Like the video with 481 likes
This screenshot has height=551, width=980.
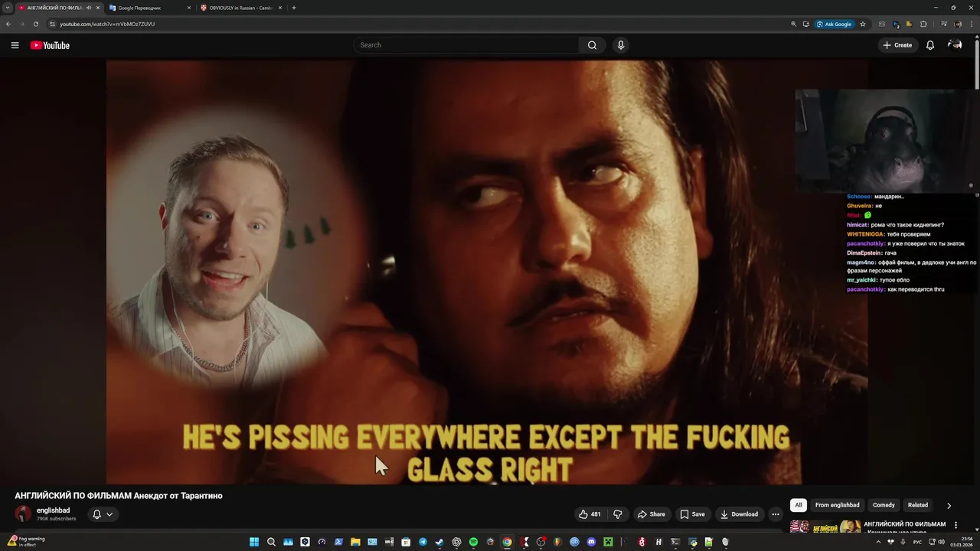coord(590,514)
